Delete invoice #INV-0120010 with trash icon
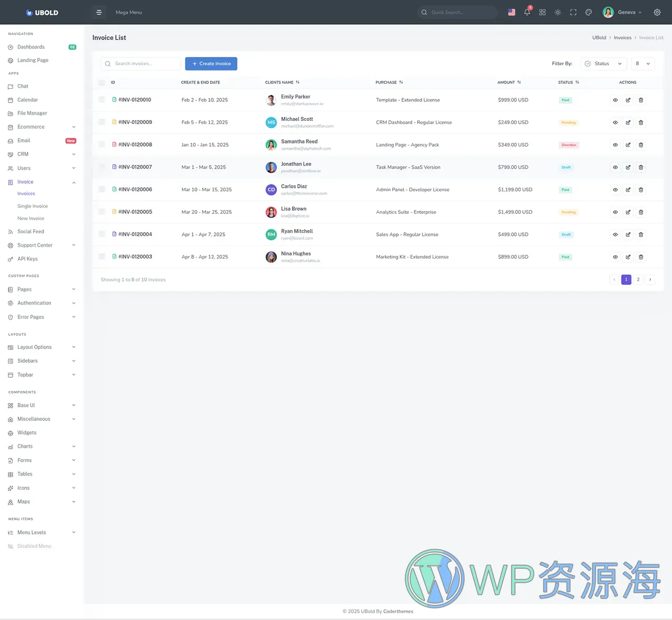Screen dimensions: 672x620 (x=641, y=100)
